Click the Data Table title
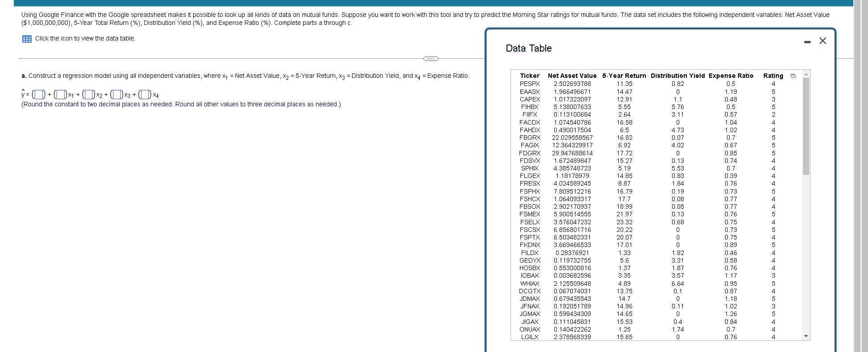868x352 pixels. click(529, 49)
